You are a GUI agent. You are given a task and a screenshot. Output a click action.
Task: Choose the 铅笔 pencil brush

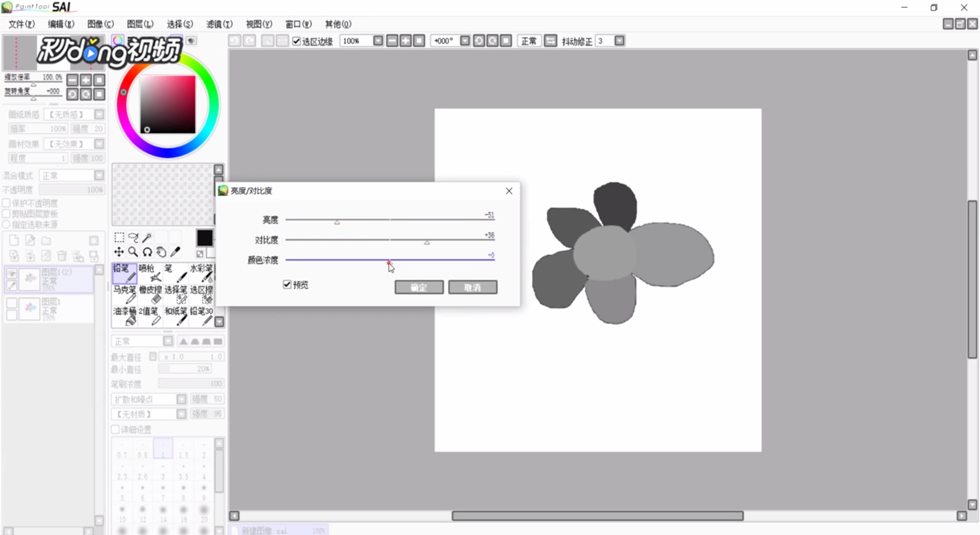[x=125, y=273]
